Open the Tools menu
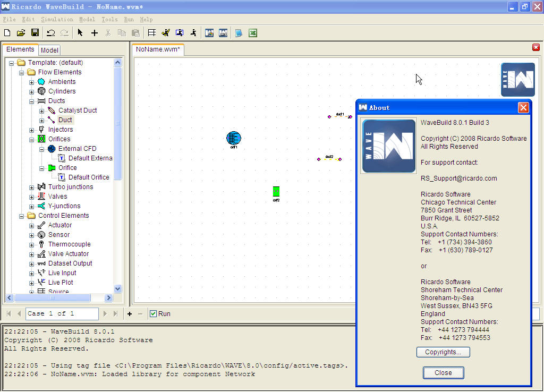 coord(109,20)
